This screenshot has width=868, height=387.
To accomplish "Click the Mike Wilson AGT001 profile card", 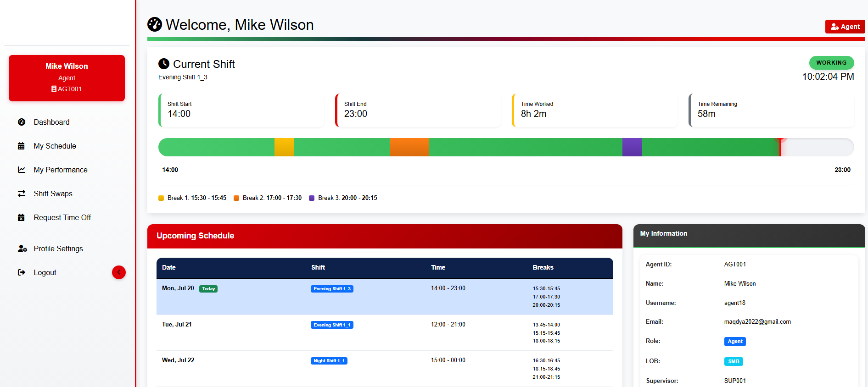I will [x=67, y=78].
